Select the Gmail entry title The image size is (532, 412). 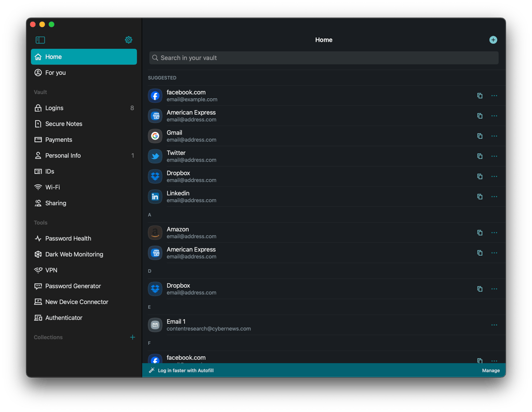pos(175,132)
